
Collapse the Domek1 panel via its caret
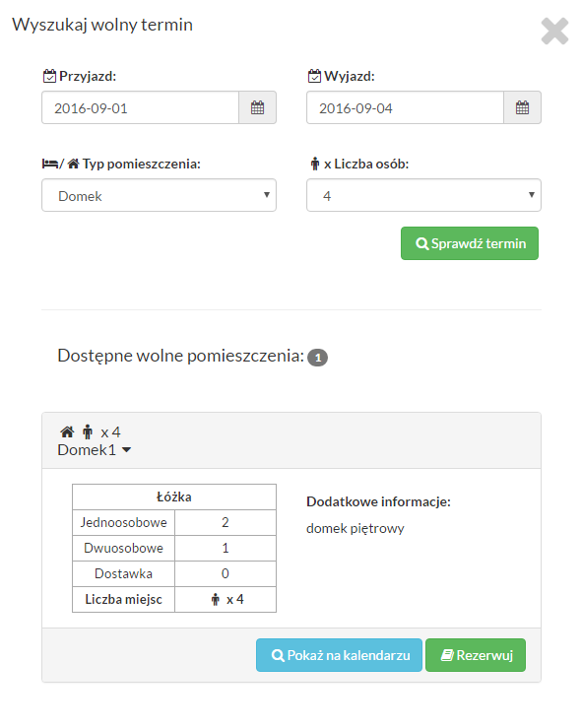click(x=126, y=450)
